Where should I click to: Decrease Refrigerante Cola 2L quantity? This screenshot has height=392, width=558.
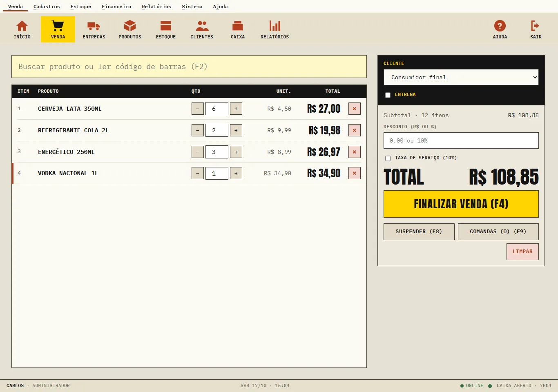(198, 130)
